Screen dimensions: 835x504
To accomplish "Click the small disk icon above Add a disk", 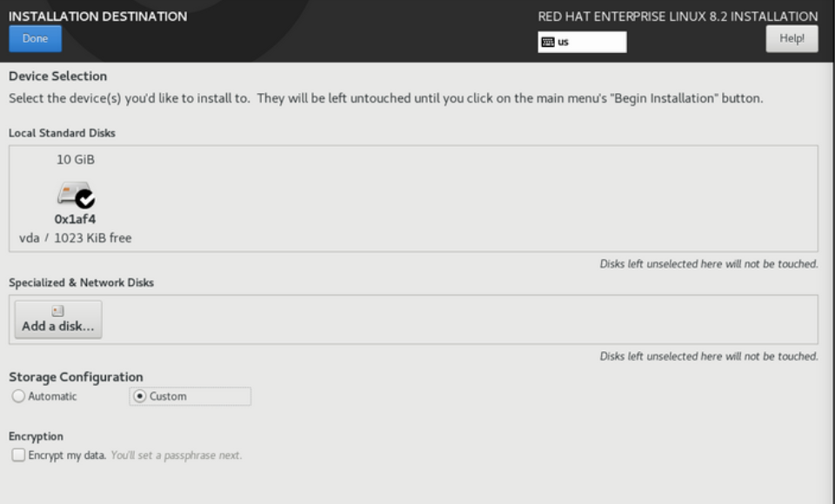I will [58, 311].
